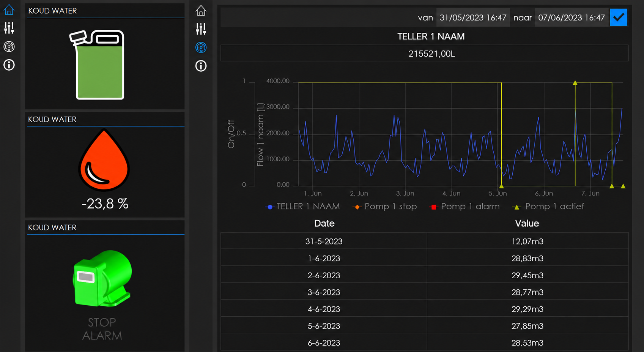Click value 27,85m3
Screen dimensions: 644x352
tap(527, 326)
